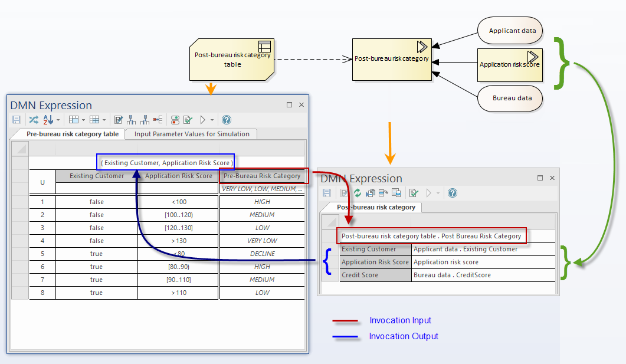Switch to Input Parameter Values for Simulation tab
The image size is (626, 364).
pyautogui.click(x=192, y=134)
